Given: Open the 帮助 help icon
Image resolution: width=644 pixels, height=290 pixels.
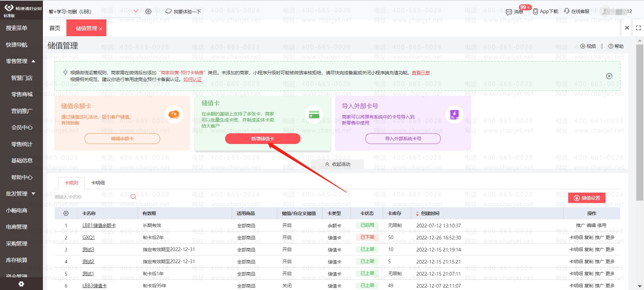Looking at the screenshot, I should pos(616,46).
